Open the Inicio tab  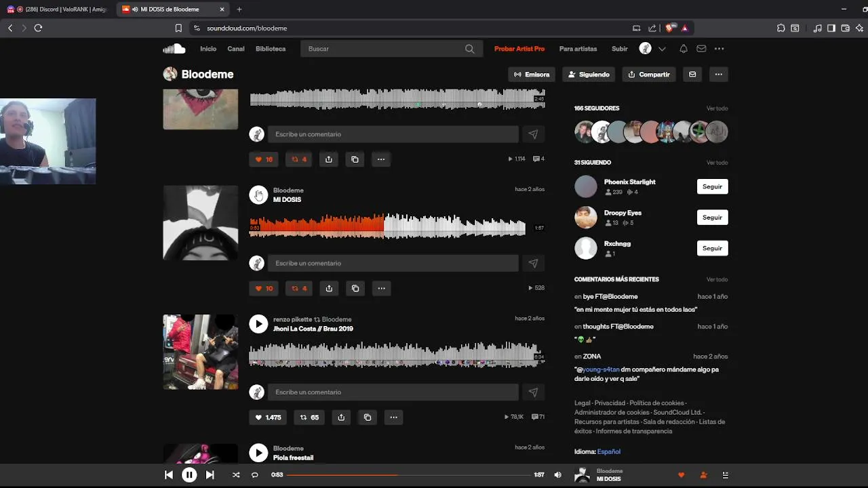[x=208, y=49]
